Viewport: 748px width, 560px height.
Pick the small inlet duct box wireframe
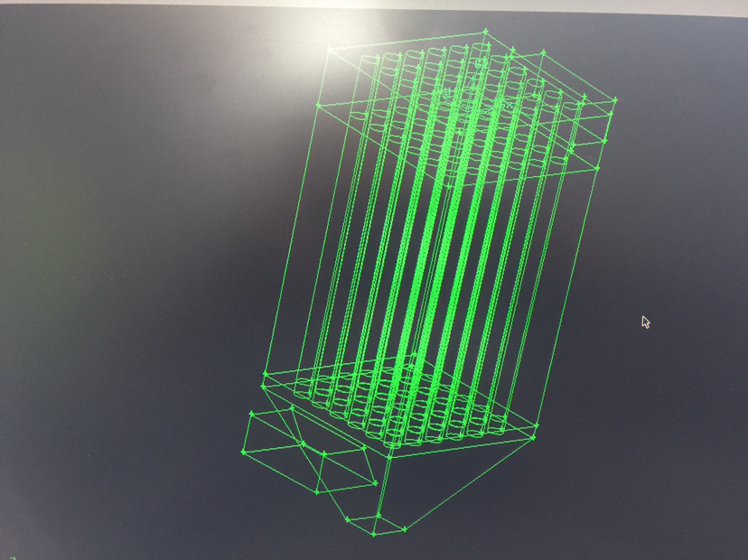pos(309,450)
